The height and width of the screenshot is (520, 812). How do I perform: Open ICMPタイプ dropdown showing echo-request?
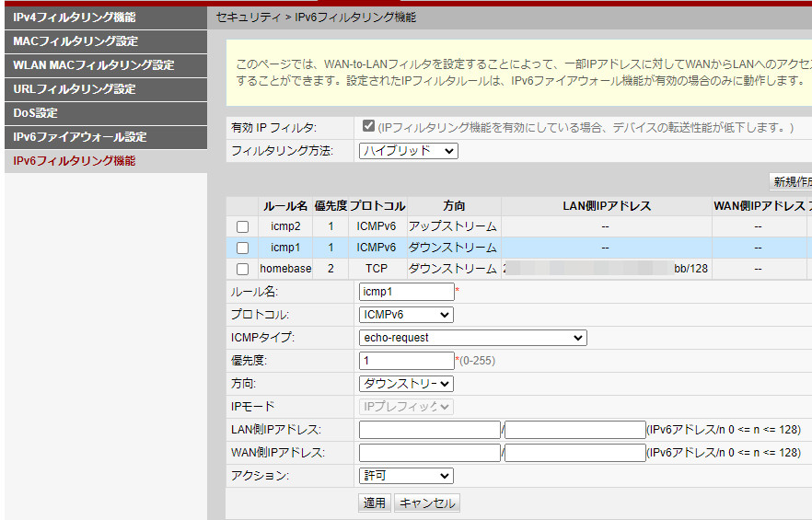tap(473, 338)
